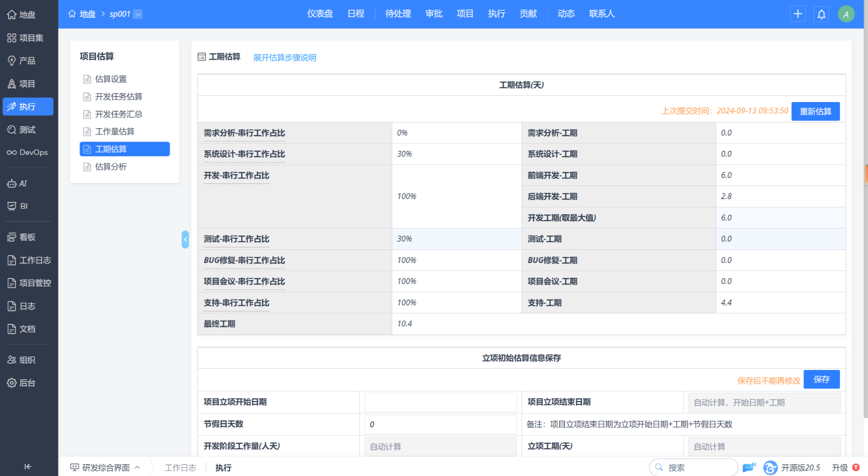Expand the sp001 project dropdown
Viewport: 868px width, 476px height.
coord(138,14)
